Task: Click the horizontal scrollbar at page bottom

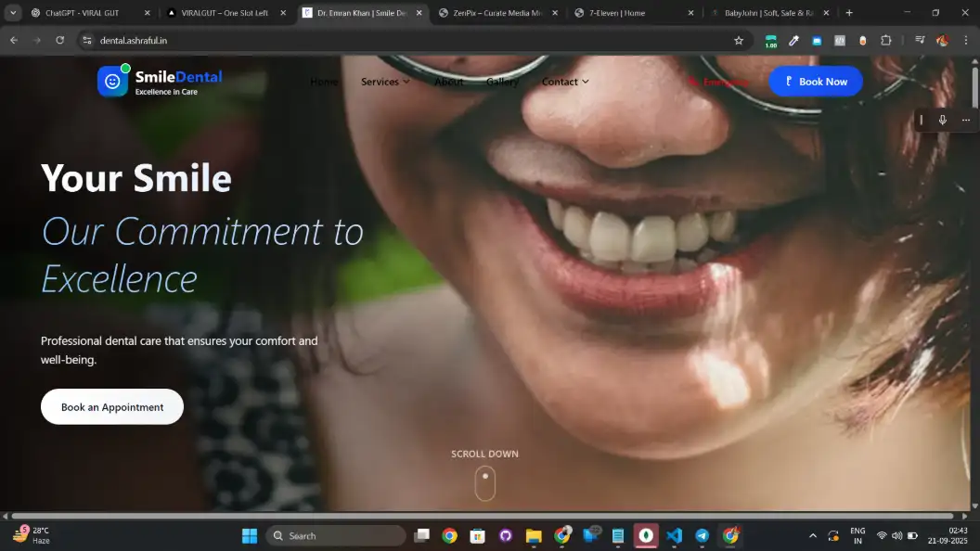Action: 482,516
